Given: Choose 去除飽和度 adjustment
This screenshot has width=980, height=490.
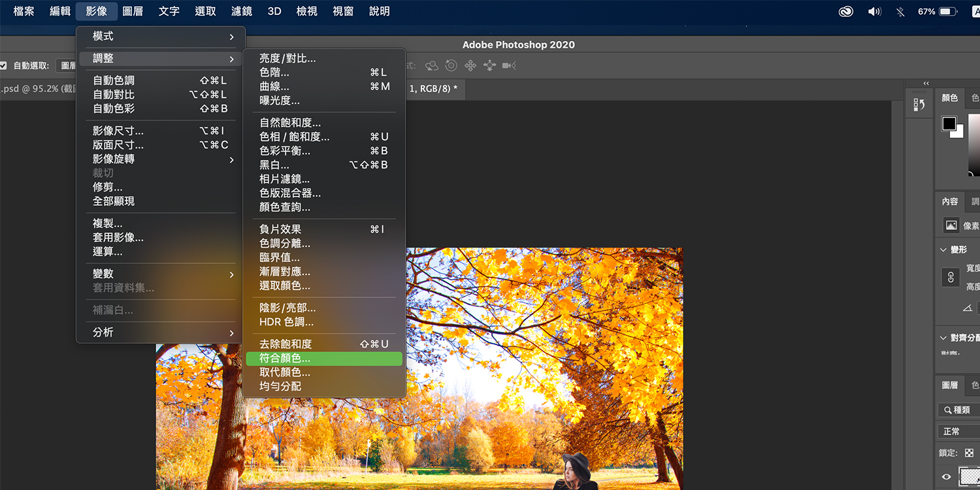Looking at the screenshot, I should [324, 344].
